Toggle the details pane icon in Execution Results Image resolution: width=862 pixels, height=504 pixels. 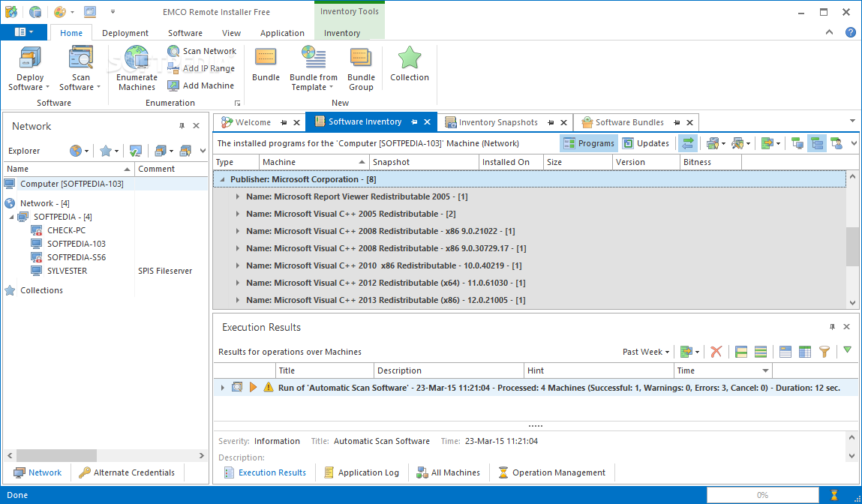[785, 352]
